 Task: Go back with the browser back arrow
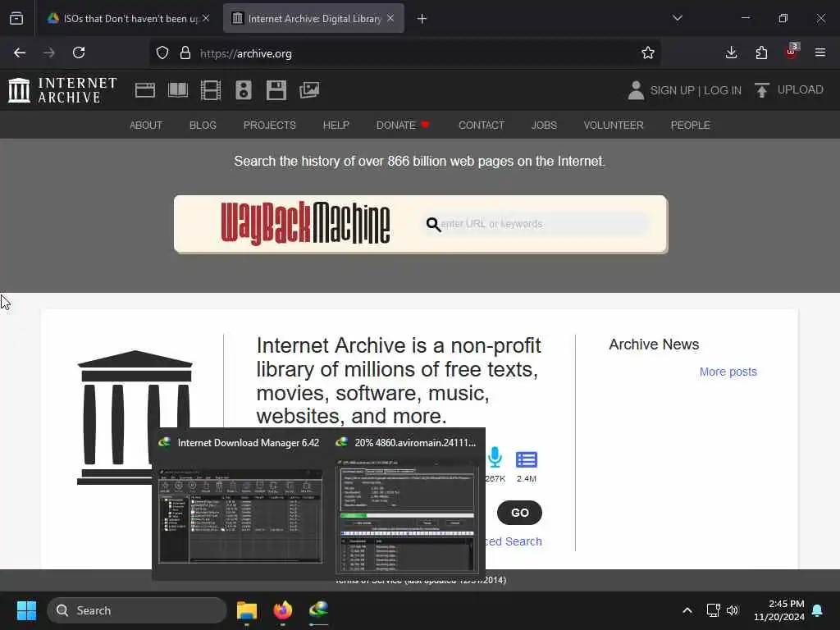(x=20, y=53)
